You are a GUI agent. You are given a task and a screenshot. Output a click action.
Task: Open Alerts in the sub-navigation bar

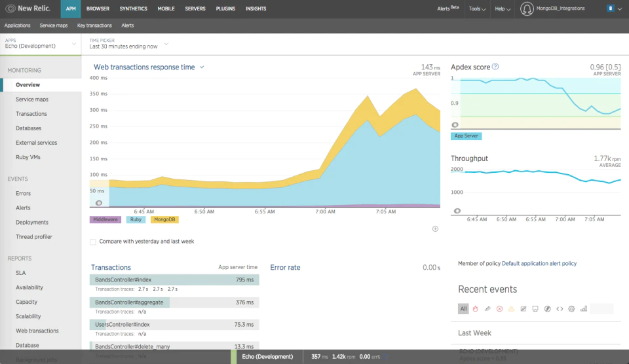coord(128,26)
